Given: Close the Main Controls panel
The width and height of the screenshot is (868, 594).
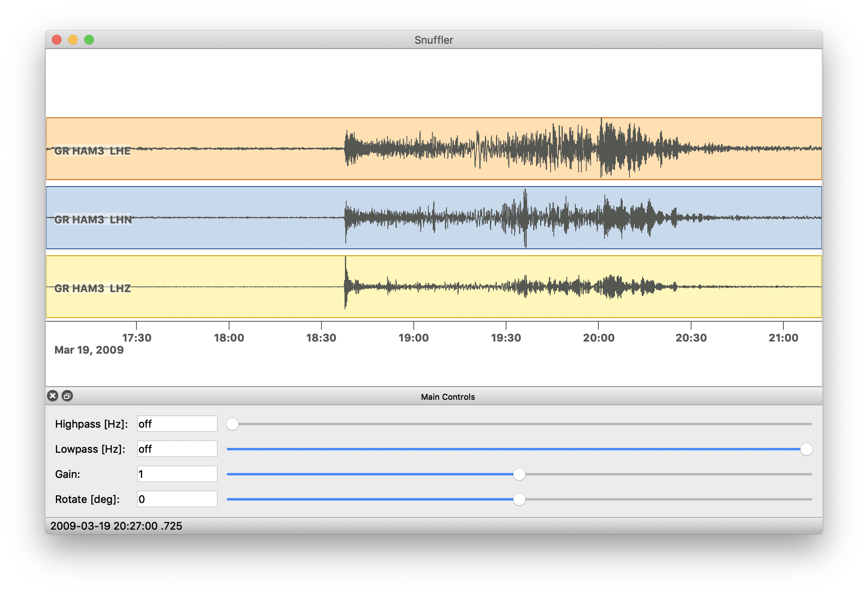Looking at the screenshot, I should (x=53, y=396).
